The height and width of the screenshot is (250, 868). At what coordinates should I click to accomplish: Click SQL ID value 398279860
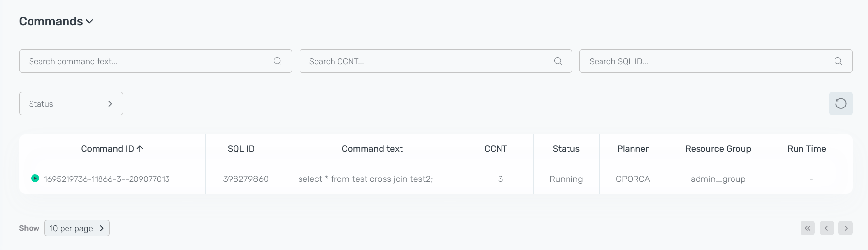(x=246, y=179)
